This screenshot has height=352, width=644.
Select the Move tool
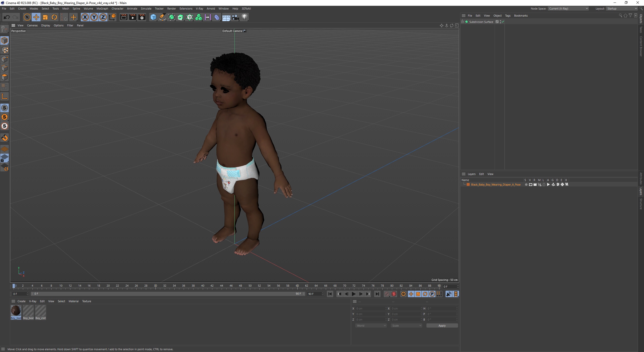[36, 17]
